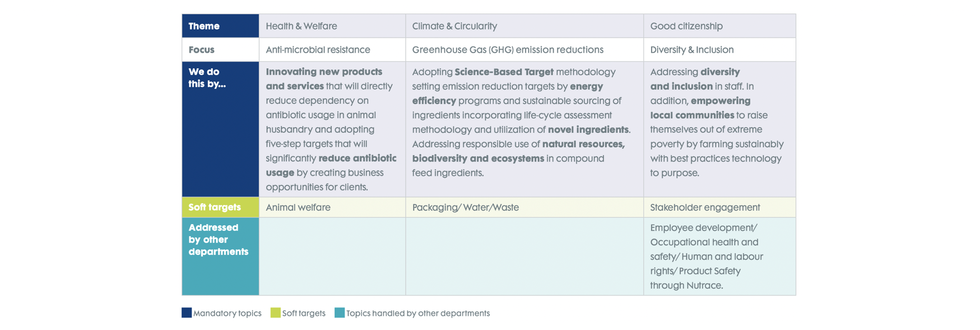Viewport: 980px width, 330px height.
Task: Select the Theme row header
Action: [220, 26]
